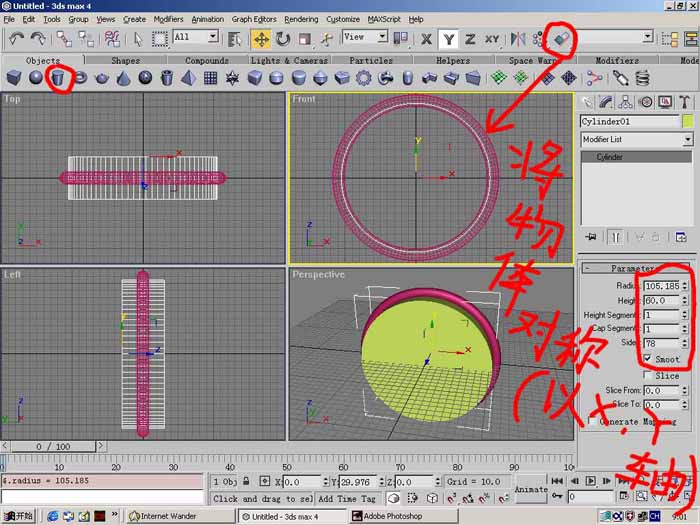Restrict transforms to the XY plane
Screen dimensions: 700x525
[x=492, y=39]
